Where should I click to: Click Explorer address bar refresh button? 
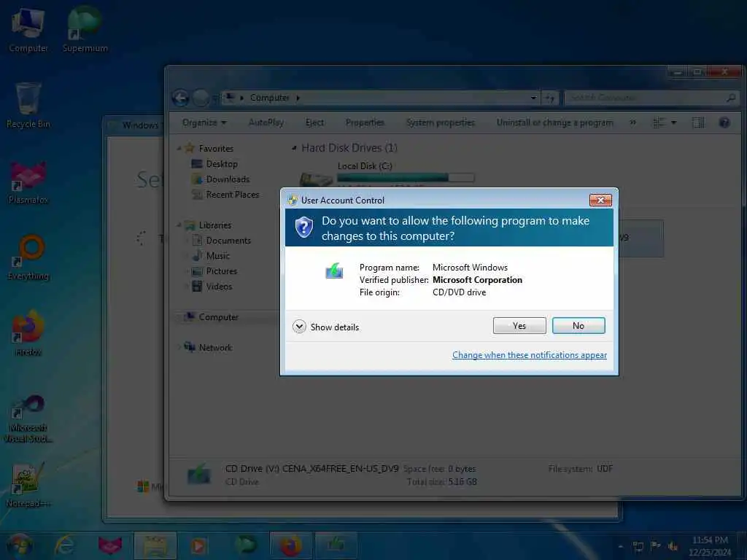pyautogui.click(x=550, y=98)
